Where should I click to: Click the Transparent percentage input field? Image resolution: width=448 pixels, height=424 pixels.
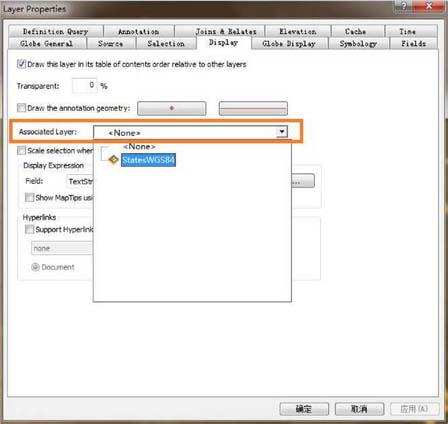[x=85, y=85]
